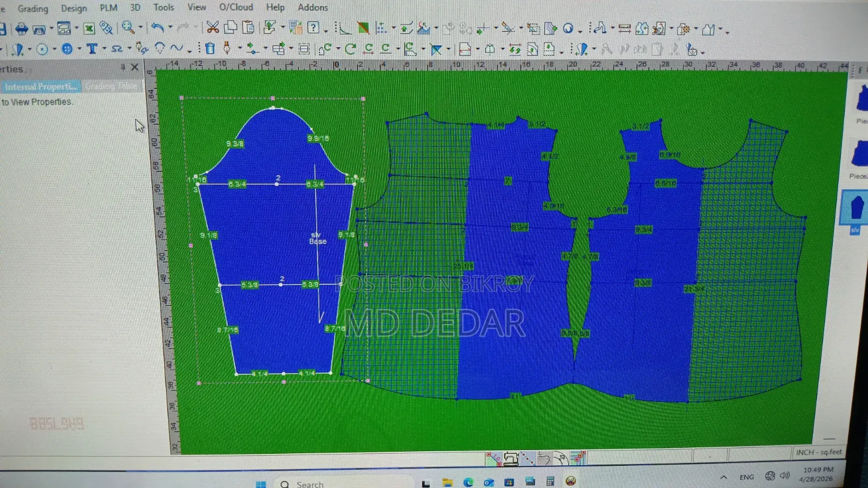This screenshot has height=488, width=868.
Task: Undo the last action
Action: [157, 27]
